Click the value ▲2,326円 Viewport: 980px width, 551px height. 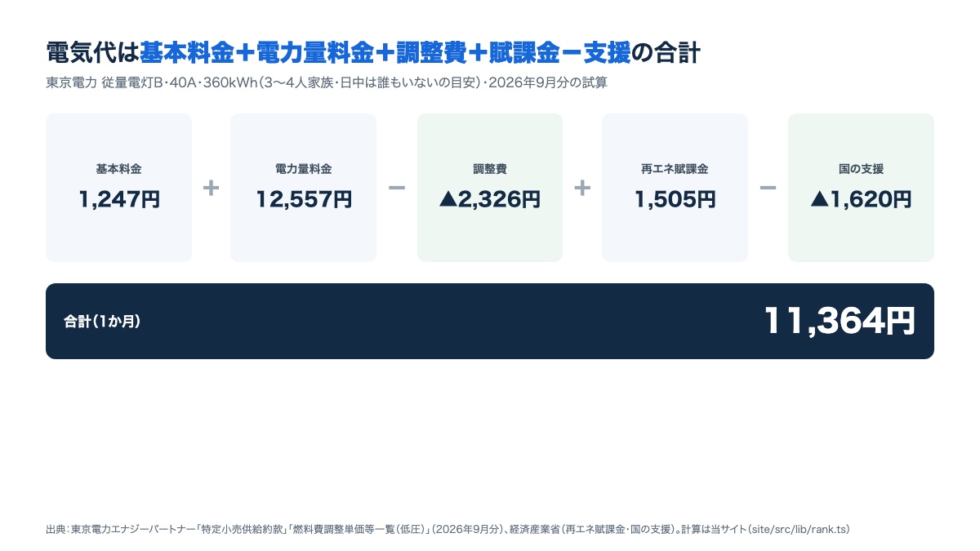(x=490, y=198)
